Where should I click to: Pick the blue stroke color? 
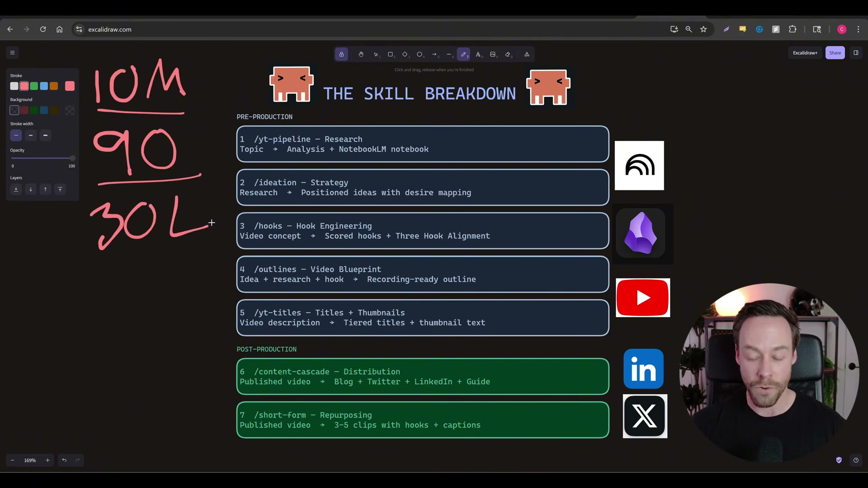(x=44, y=86)
